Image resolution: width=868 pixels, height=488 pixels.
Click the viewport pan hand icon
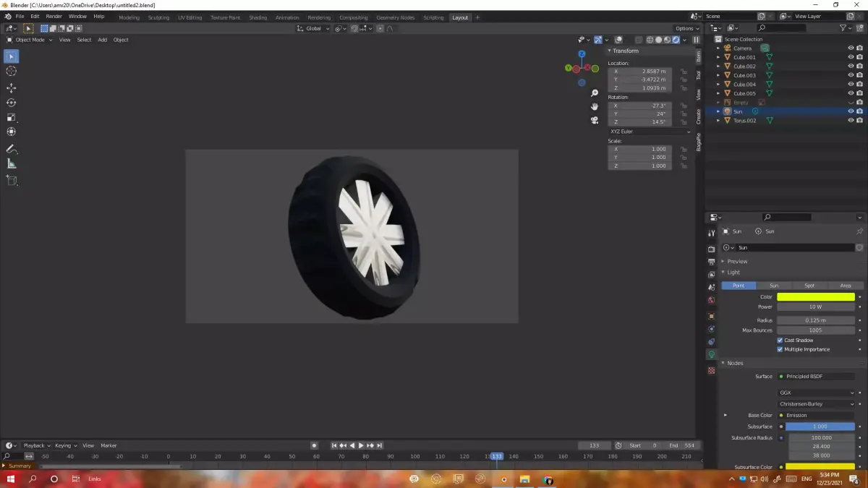(x=595, y=107)
